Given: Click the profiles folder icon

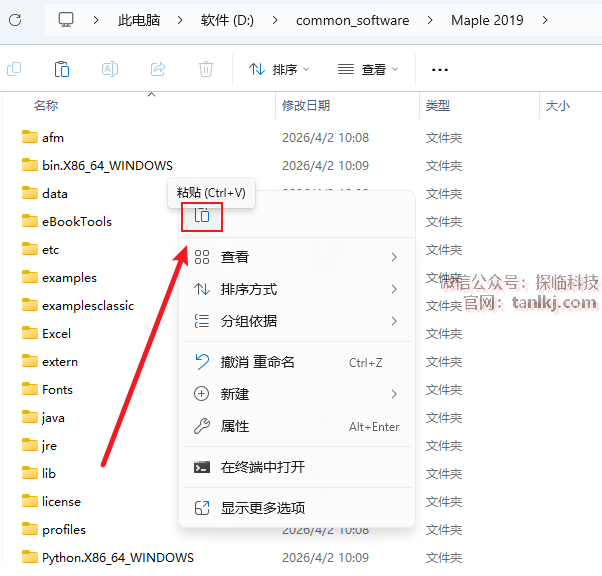Looking at the screenshot, I should tap(30, 529).
